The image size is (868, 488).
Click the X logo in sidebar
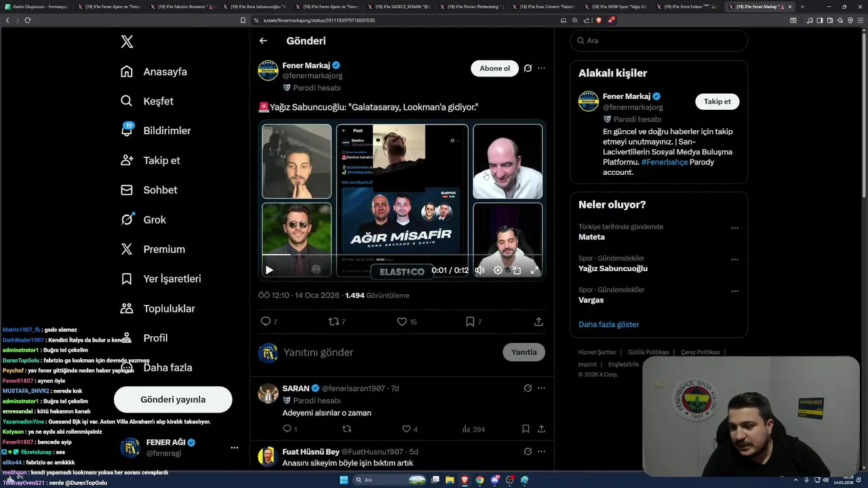(127, 42)
